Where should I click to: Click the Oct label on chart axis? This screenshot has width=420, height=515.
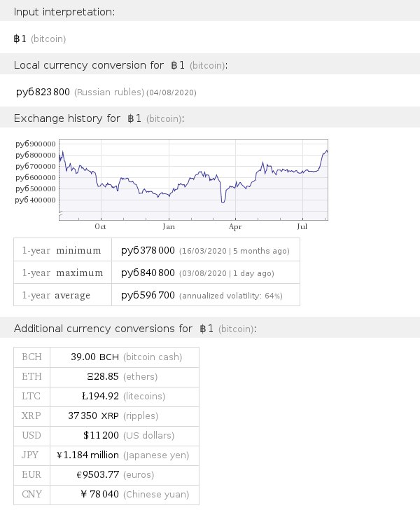(100, 227)
